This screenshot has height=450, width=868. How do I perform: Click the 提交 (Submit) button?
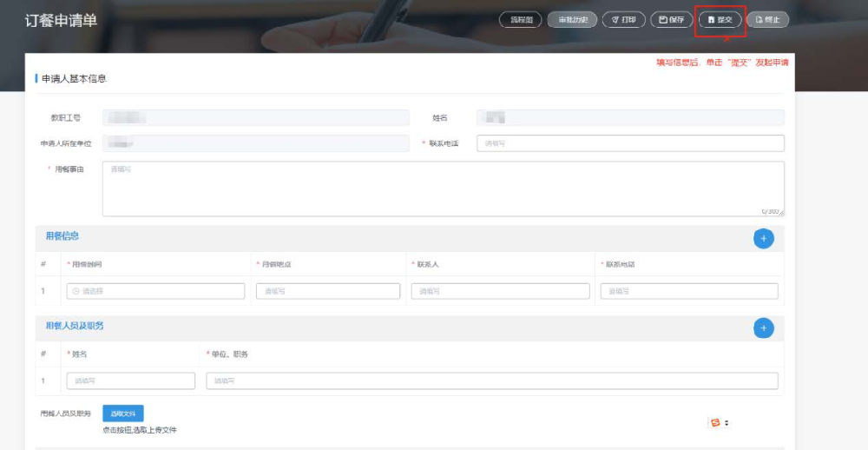click(x=720, y=19)
